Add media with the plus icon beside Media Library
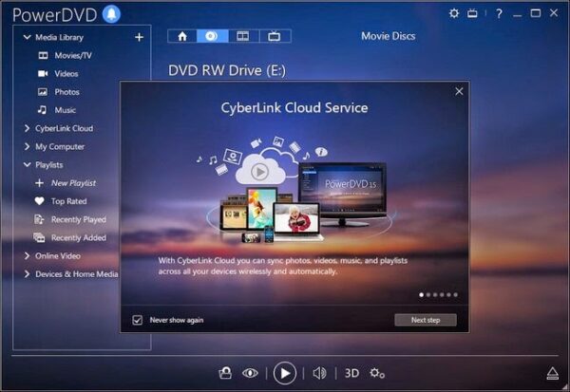Image resolution: width=570 pixels, height=392 pixels. pyautogui.click(x=139, y=37)
